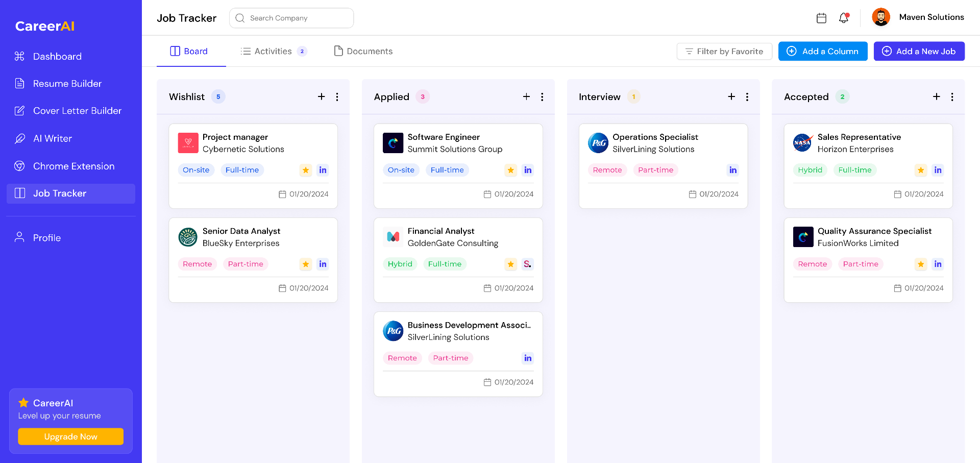The width and height of the screenshot is (980, 463).
Task: Toggle favorite star on the Project manager card
Action: pyautogui.click(x=306, y=170)
